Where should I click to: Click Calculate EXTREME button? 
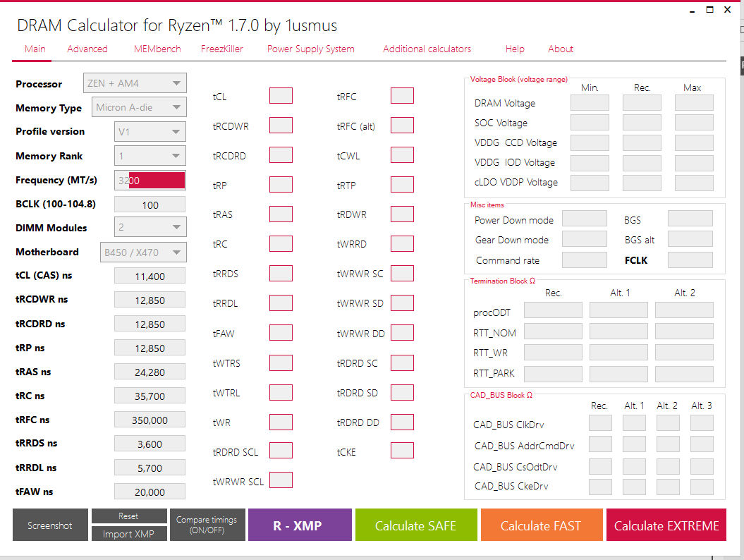666,525
